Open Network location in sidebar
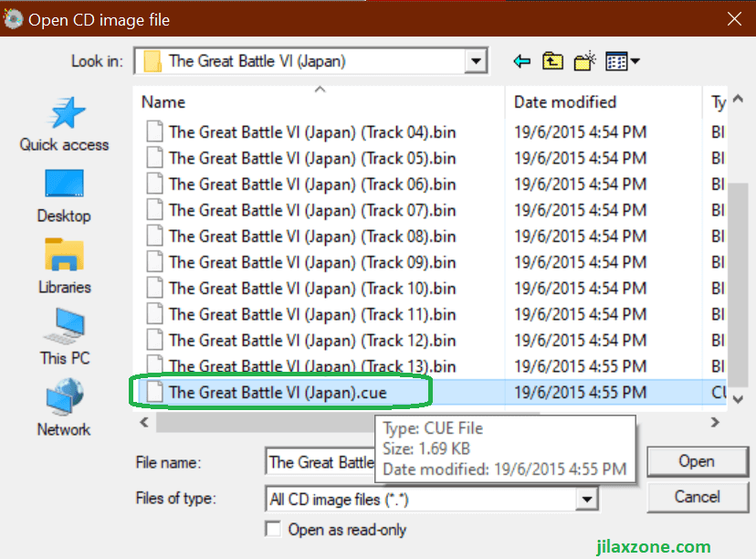 coord(64,408)
